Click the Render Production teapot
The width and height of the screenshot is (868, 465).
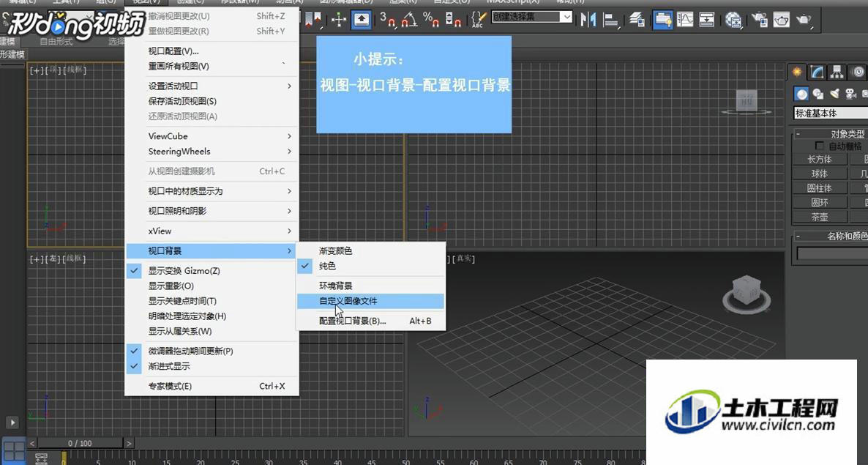tap(804, 21)
